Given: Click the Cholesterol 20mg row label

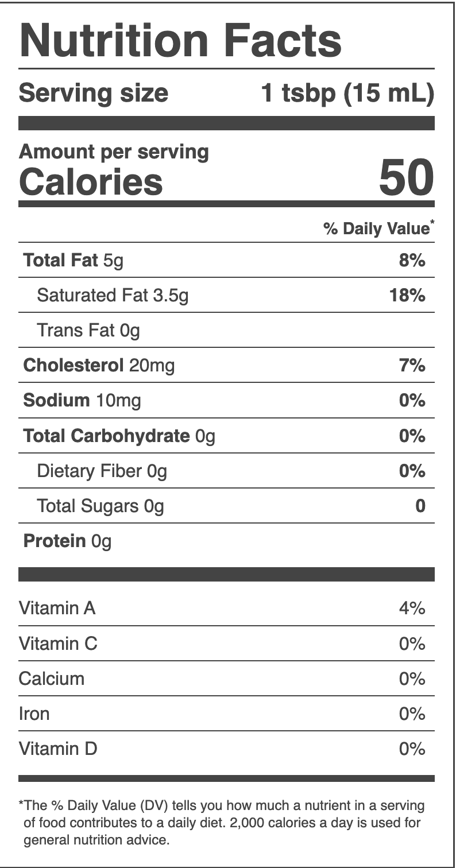Looking at the screenshot, I should click(99, 366).
